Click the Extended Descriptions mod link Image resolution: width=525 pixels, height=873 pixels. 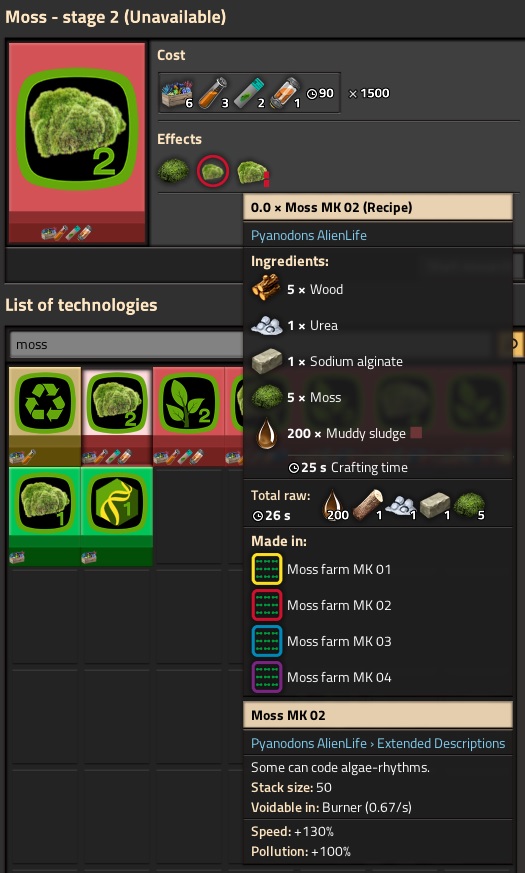(441, 743)
